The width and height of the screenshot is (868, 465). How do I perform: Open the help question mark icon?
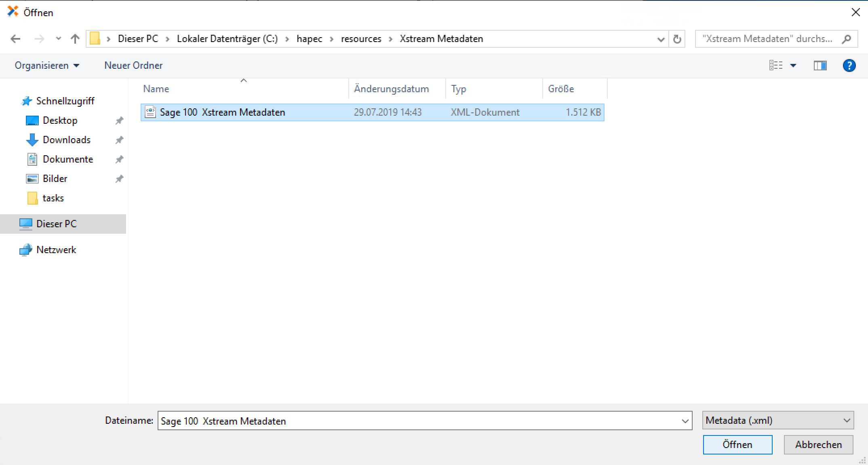849,66
